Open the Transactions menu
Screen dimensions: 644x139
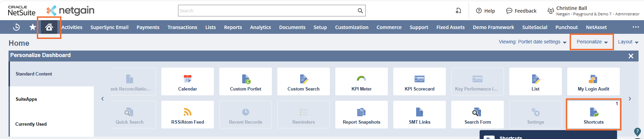click(182, 27)
